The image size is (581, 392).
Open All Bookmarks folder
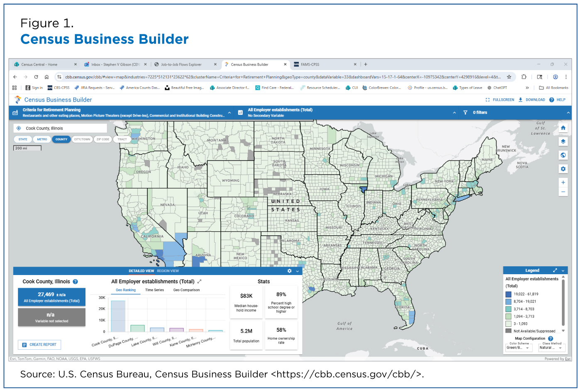coord(554,88)
